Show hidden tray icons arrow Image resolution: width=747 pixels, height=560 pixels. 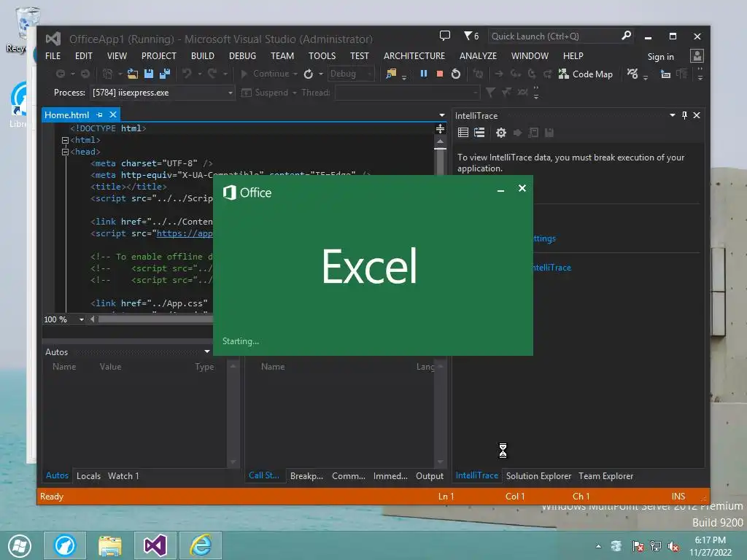[598, 546]
